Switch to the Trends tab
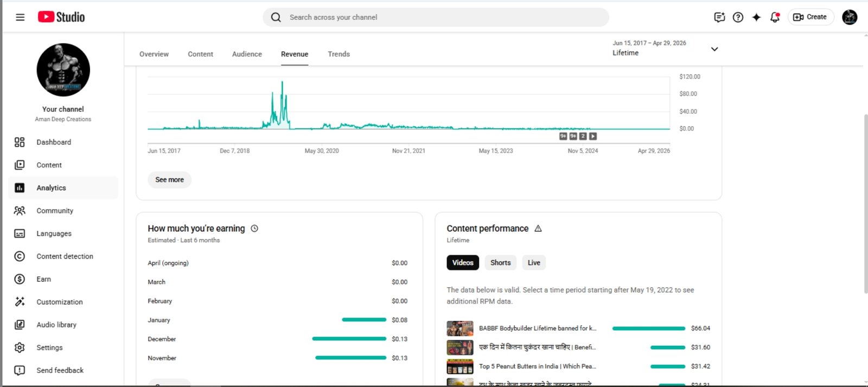The image size is (868, 387). tap(339, 54)
